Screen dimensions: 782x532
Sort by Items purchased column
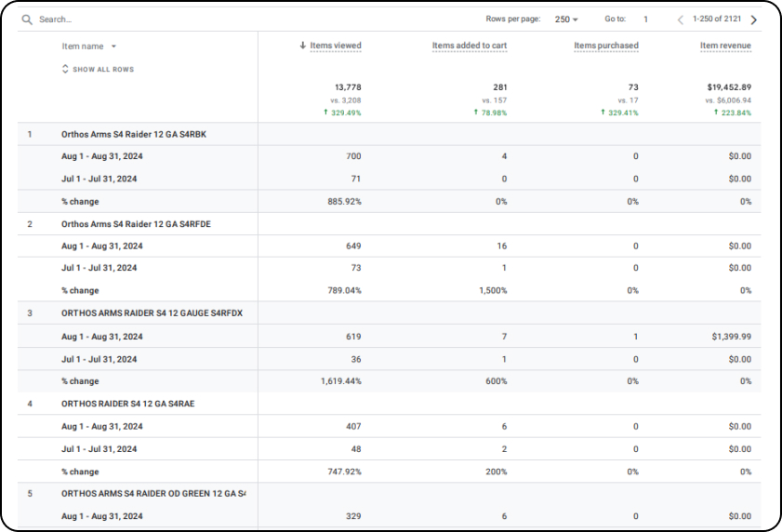(x=606, y=46)
